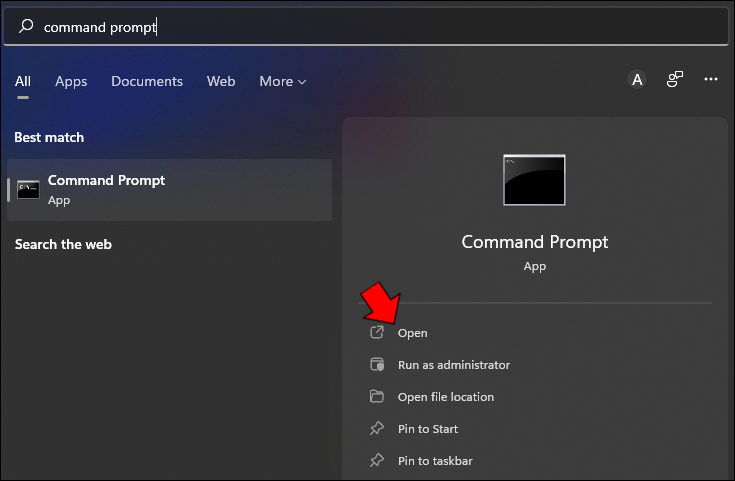Image resolution: width=735 pixels, height=481 pixels.
Task: Click Run as administrator option
Action: pyautogui.click(x=453, y=365)
